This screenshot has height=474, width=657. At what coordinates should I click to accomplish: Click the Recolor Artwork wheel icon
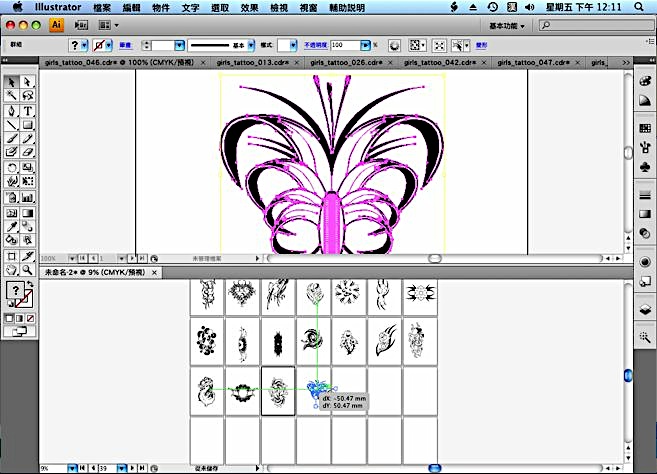394,45
